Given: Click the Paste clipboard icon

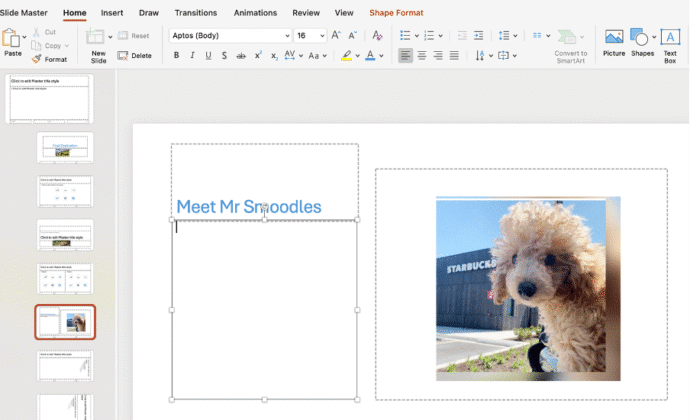Looking at the screenshot, I should [x=12, y=39].
